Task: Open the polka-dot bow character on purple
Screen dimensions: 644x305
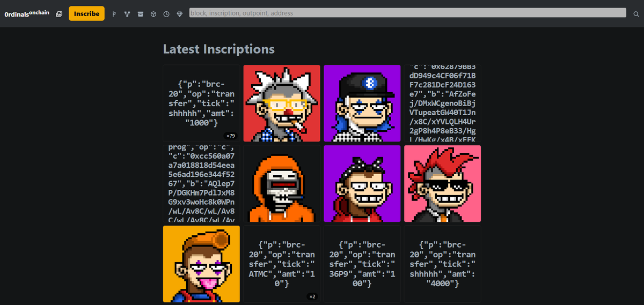Action: point(362,183)
